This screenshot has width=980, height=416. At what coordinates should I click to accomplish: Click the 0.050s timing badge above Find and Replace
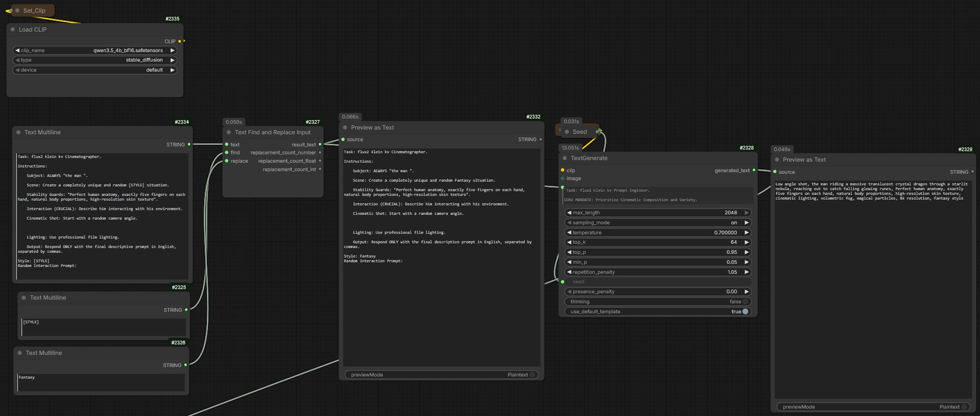(x=234, y=122)
